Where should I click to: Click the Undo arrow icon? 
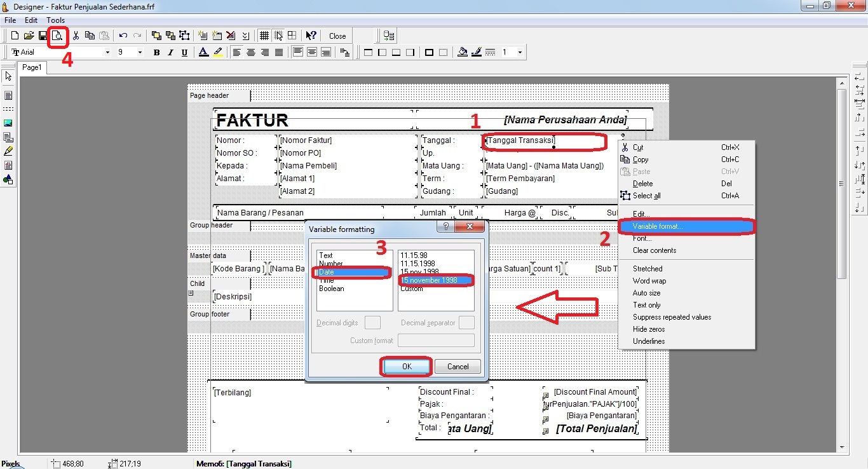tap(123, 36)
